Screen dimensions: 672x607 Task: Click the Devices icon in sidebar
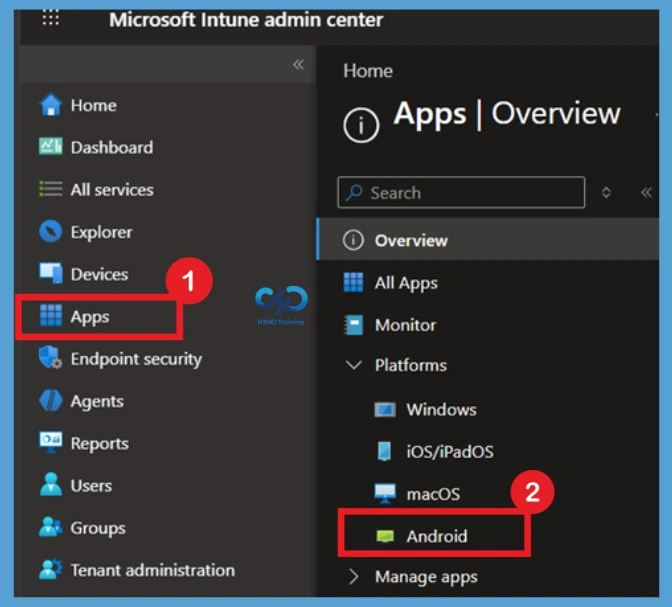click(51, 273)
